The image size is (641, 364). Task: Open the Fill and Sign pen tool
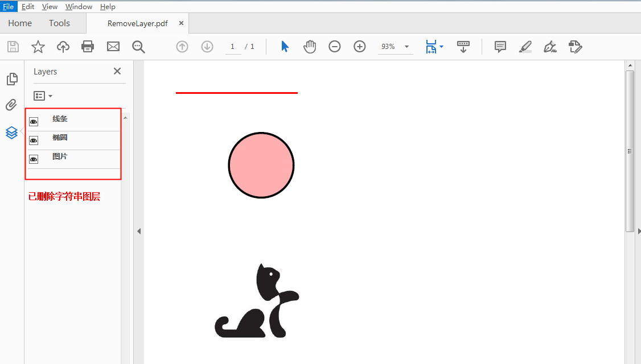550,47
